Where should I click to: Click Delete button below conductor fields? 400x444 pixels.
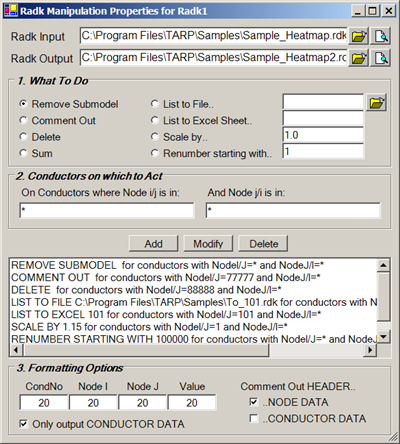coord(263,244)
